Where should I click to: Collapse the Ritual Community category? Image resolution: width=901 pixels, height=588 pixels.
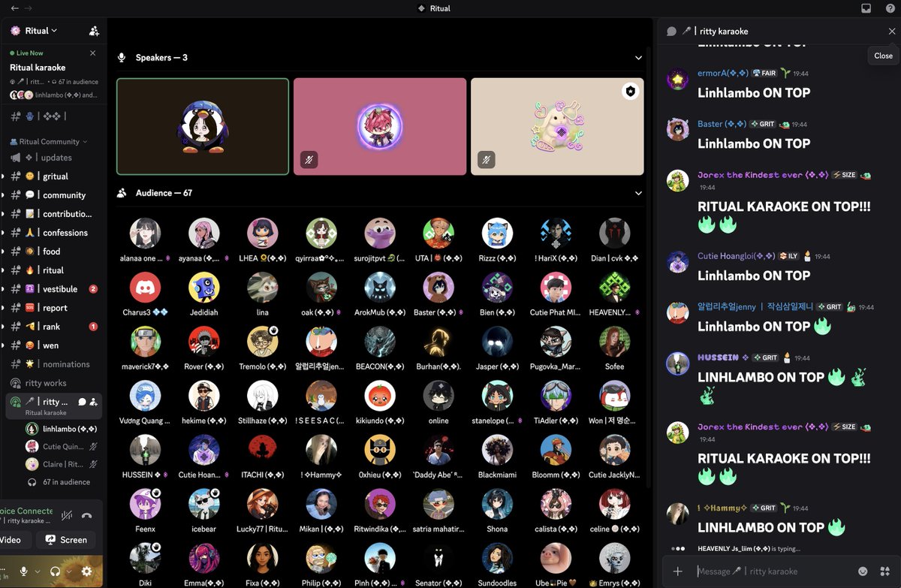pyautogui.click(x=50, y=141)
